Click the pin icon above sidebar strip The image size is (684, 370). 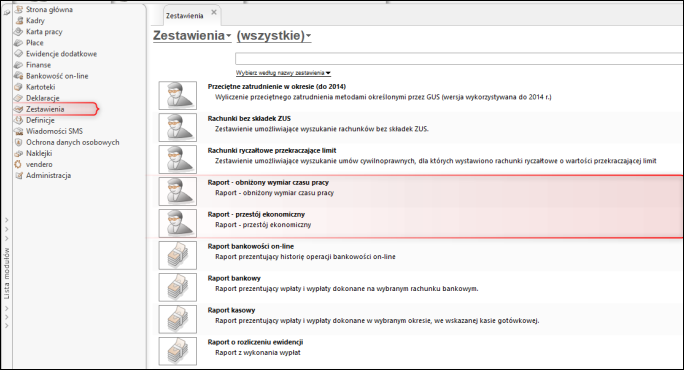coord(7,12)
